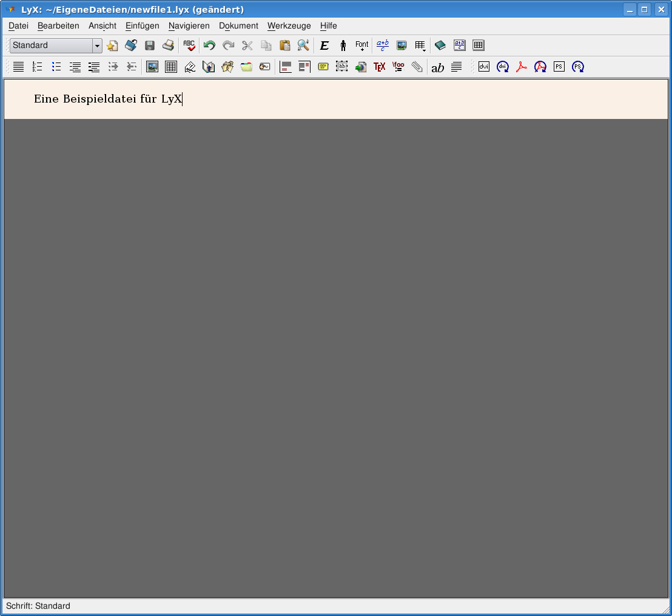Screen dimensions: 672x616
Task: Open the Werkzeuge menu
Action: tap(289, 25)
